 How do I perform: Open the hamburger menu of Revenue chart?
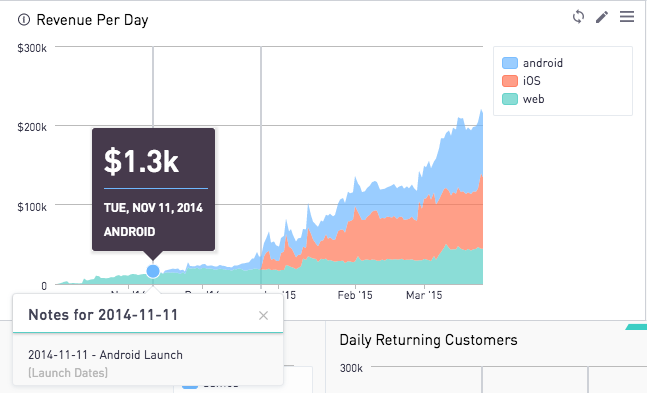click(x=627, y=17)
